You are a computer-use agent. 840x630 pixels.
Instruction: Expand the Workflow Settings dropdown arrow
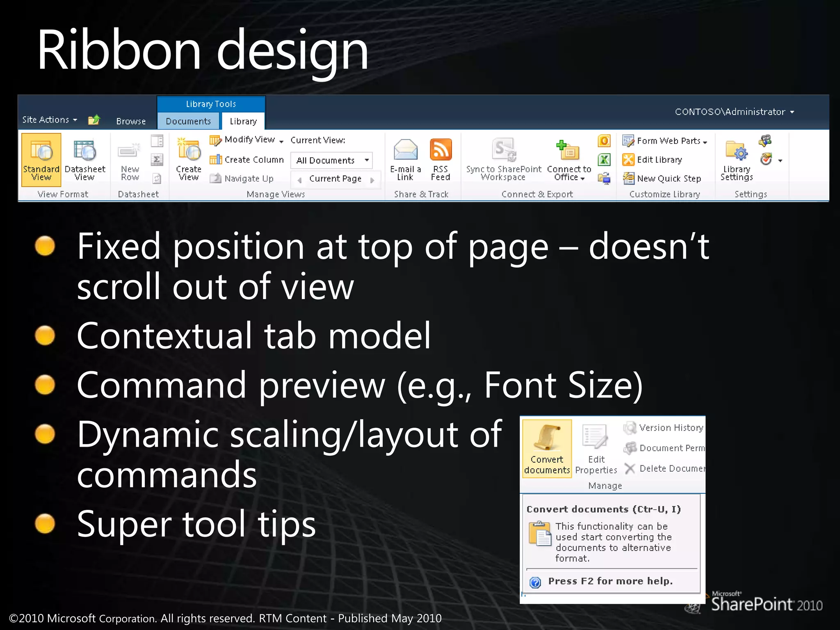[x=780, y=161]
